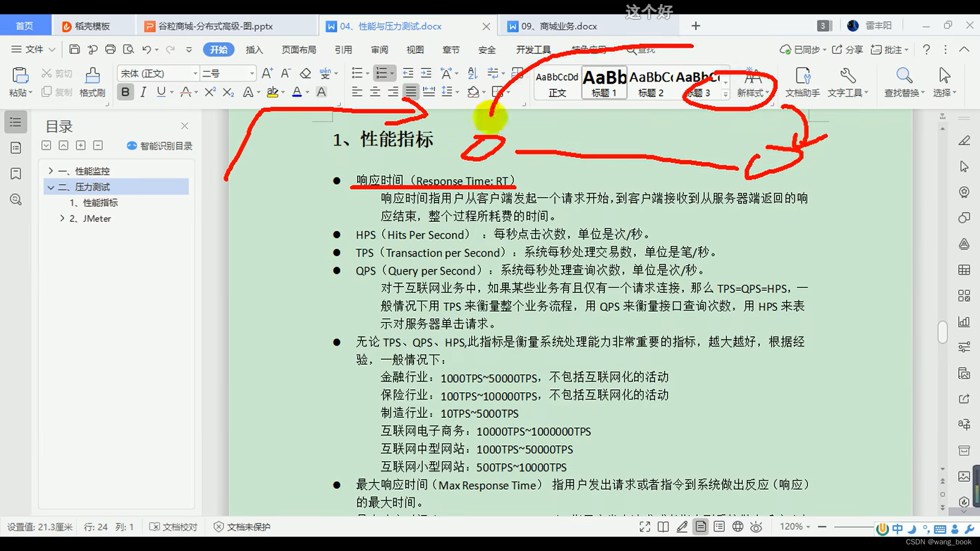Click the Highlight Color icon

click(273, 92)
